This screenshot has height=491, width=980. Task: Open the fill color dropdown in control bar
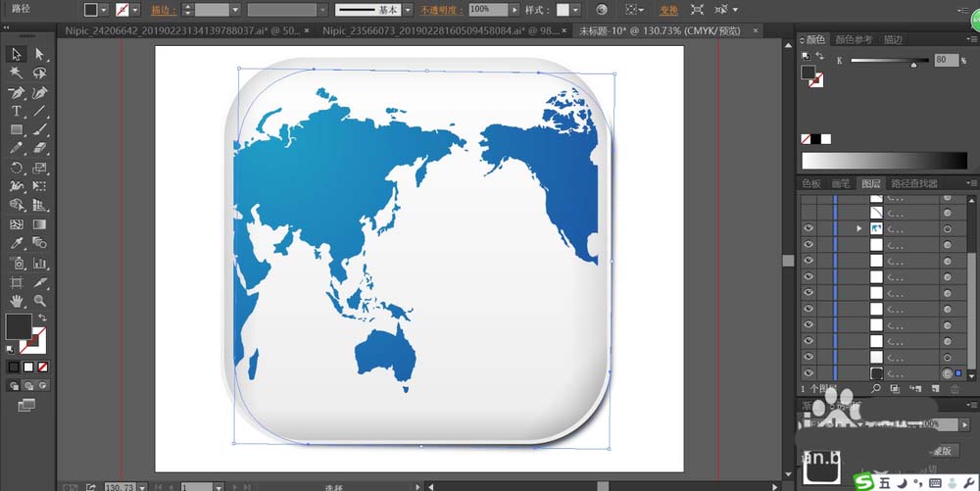[x=104, y=10]
